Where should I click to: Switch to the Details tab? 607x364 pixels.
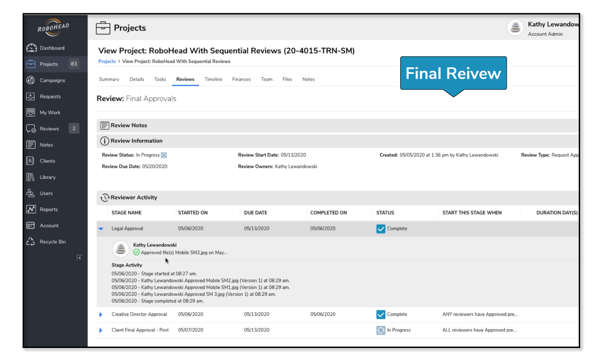(137, 79)
